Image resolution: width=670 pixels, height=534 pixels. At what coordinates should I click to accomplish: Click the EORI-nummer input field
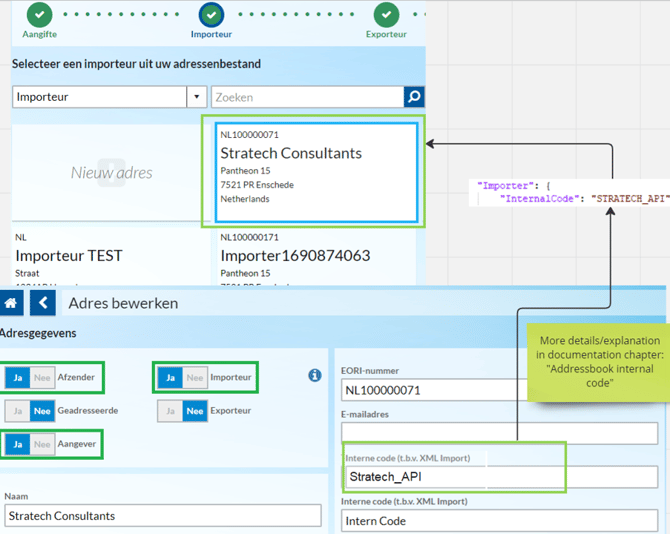tap(434, 390)
